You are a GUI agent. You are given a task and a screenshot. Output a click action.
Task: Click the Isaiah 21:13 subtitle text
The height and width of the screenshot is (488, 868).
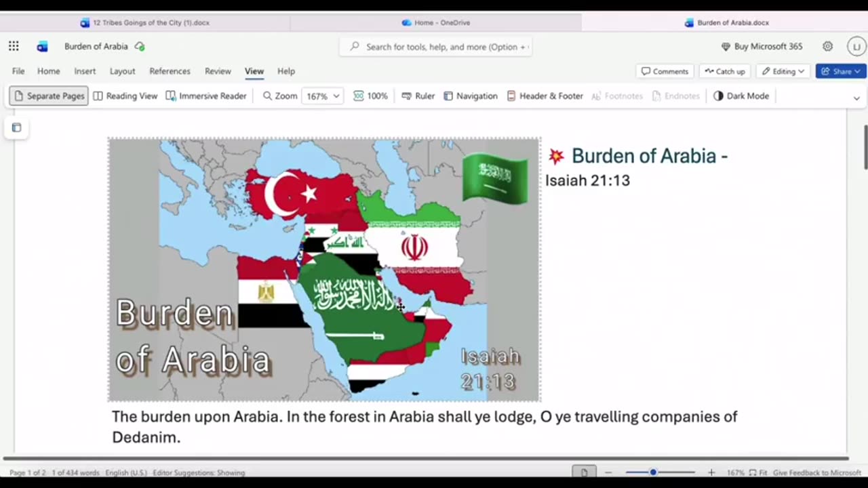tap(587, 180)
